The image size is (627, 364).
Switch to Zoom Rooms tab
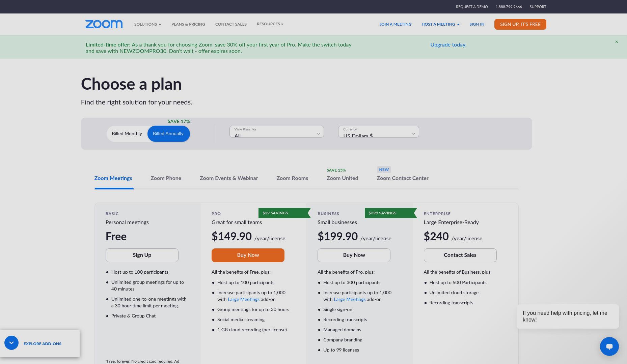[x=292, y=178]
